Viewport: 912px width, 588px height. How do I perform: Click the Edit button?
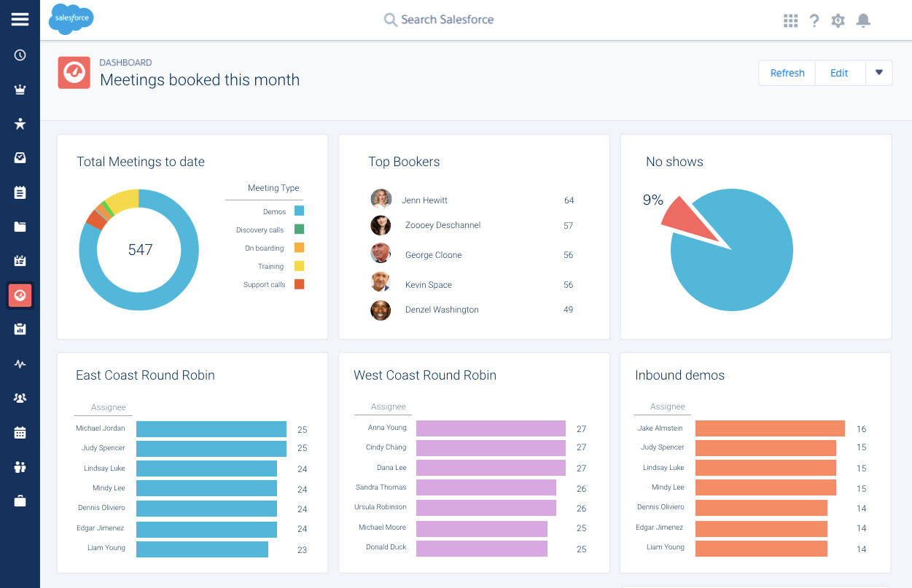pos(839,73)
